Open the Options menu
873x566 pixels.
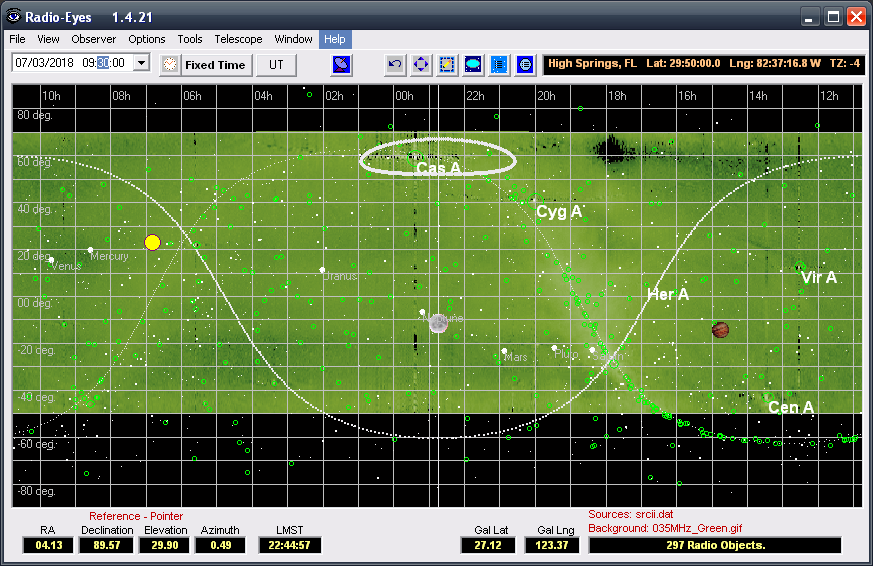[x=147, y=39]
